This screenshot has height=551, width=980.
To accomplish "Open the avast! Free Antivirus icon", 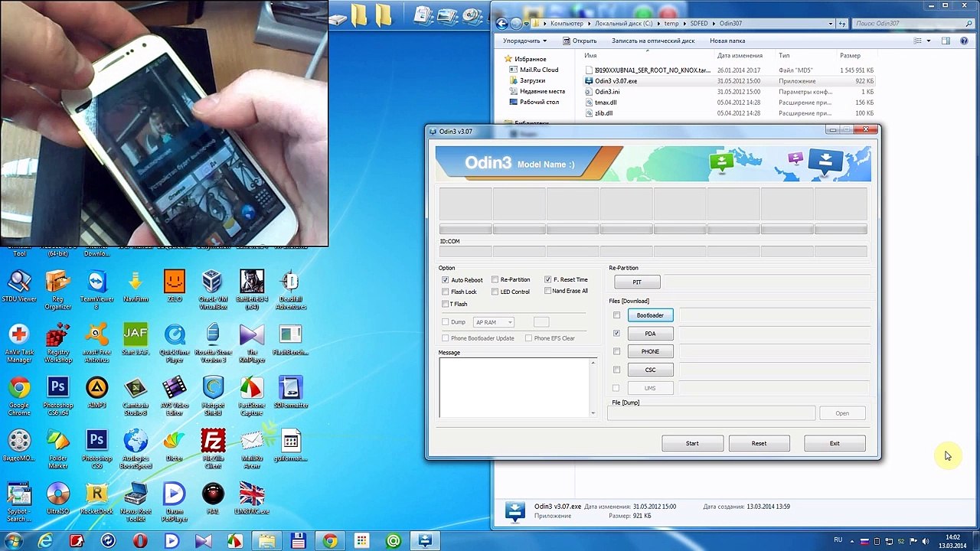I will pos(96,342).
